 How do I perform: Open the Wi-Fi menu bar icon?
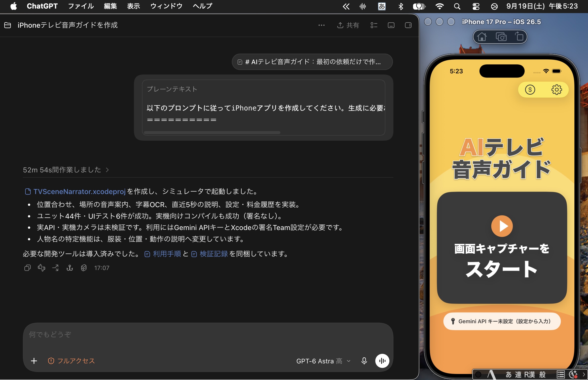pyautogui.click(x=439, y=7)
